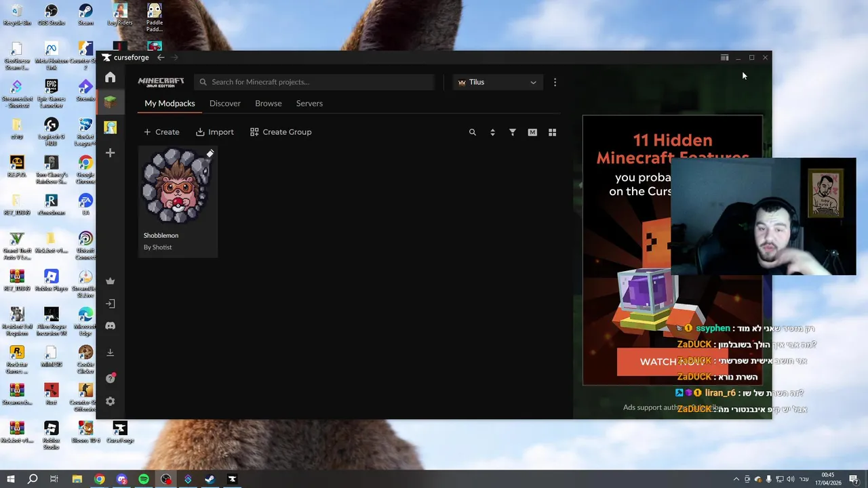This screenshot has height=488, width=868.
Task: Show hidden system tray icons
Action: 736,479
